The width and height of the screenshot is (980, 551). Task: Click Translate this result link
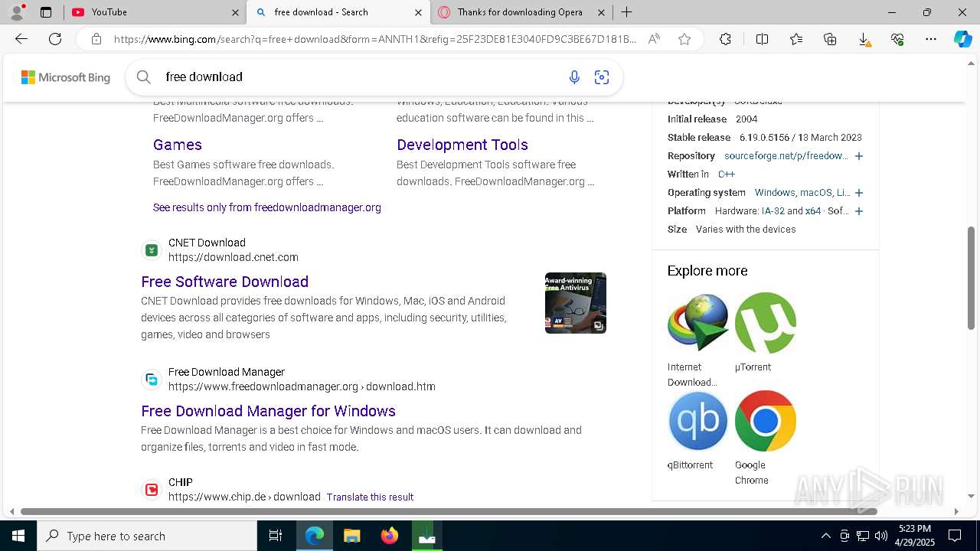click(x=370, y=497)
